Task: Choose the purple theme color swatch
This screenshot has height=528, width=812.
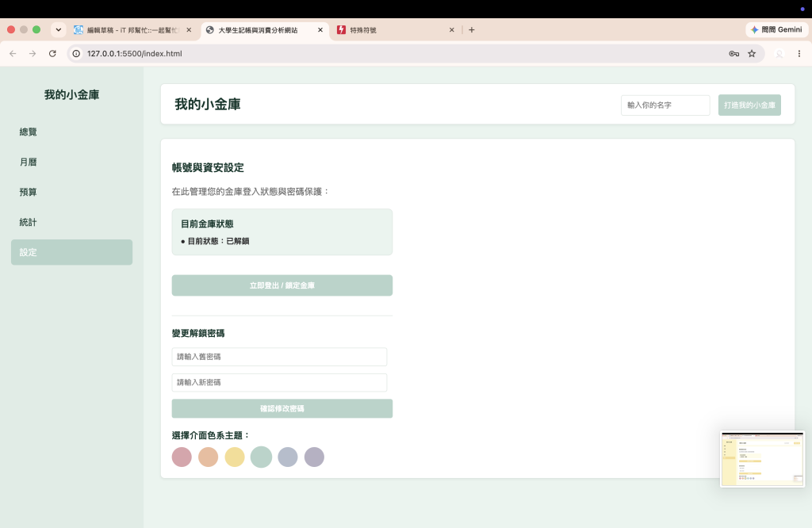Action: [x=314, y=457]
